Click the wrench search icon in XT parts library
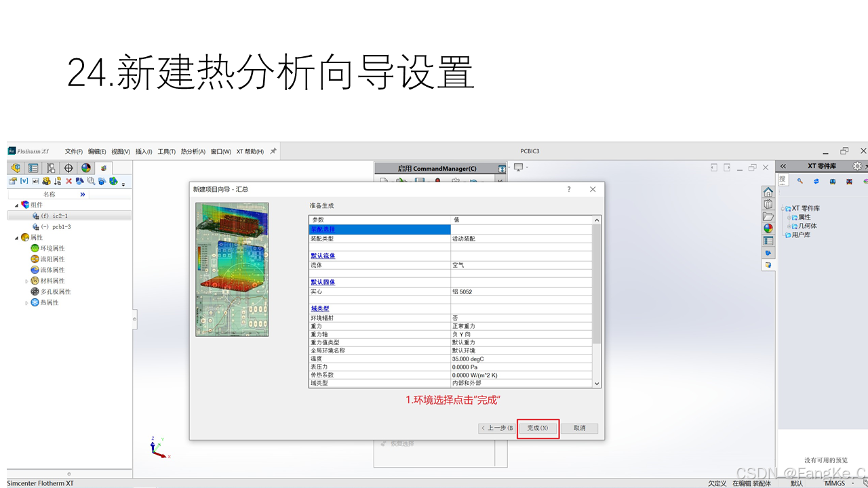 coord(800,181)
